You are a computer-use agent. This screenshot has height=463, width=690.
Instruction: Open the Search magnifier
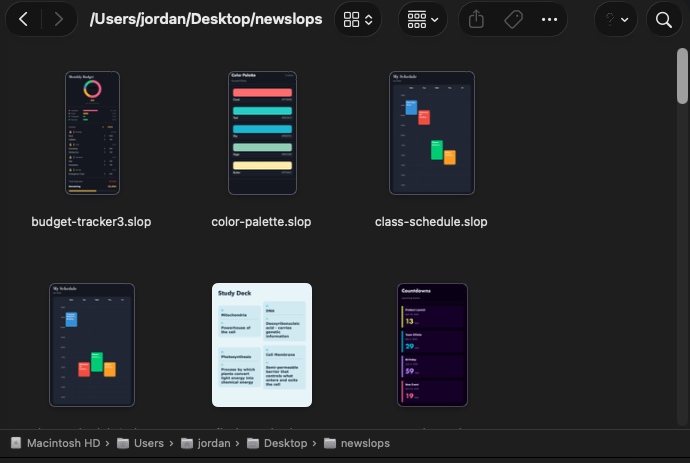click(664, 19)
